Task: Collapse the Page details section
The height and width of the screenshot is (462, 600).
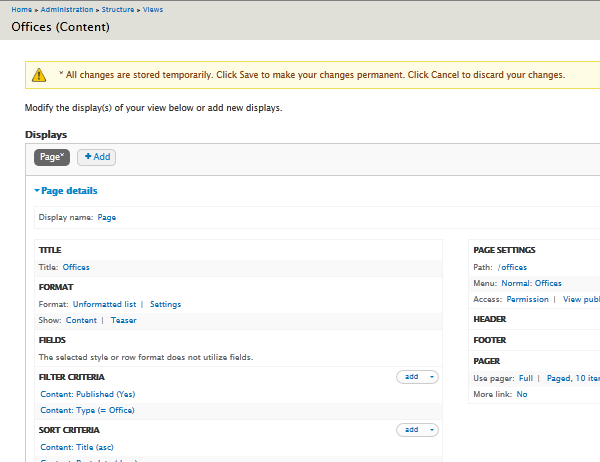Action: click(66, 191)
